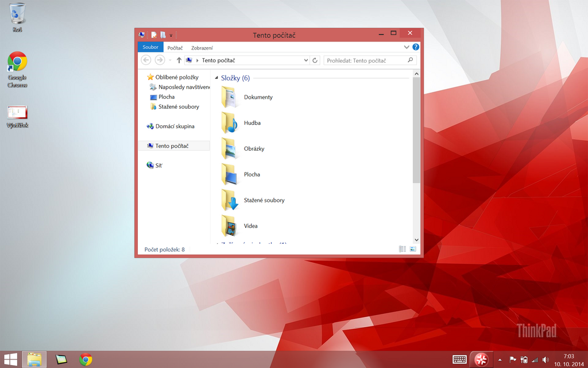Image resolution: width=588 pixels, height=368 pixels.
Task: Refresh the view with the refresh icon
Action: point(314,60)
